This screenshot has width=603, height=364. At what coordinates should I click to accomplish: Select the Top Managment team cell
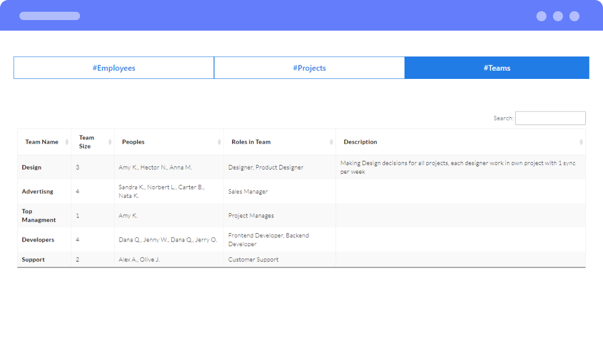point(44,216)
